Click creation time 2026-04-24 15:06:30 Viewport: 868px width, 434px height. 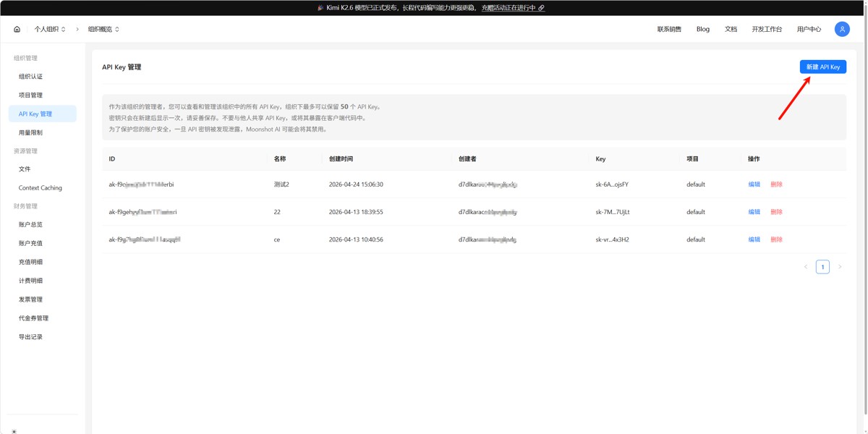pos(356,184)
